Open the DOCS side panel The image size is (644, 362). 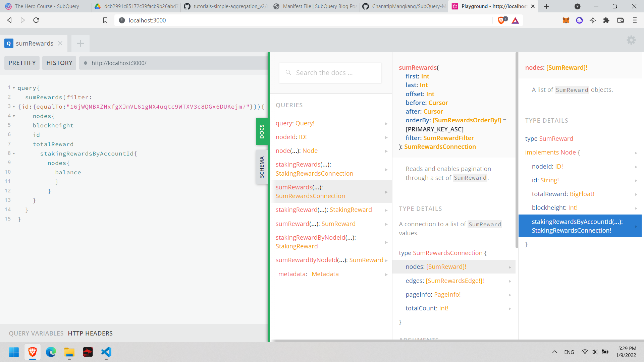262,131
